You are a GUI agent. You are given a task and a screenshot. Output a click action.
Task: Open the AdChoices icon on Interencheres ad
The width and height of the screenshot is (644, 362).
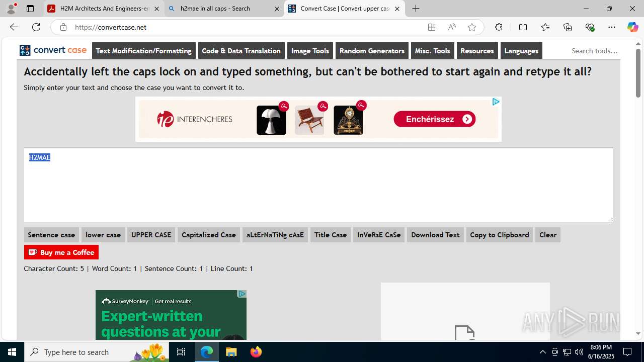coord(496,102)
